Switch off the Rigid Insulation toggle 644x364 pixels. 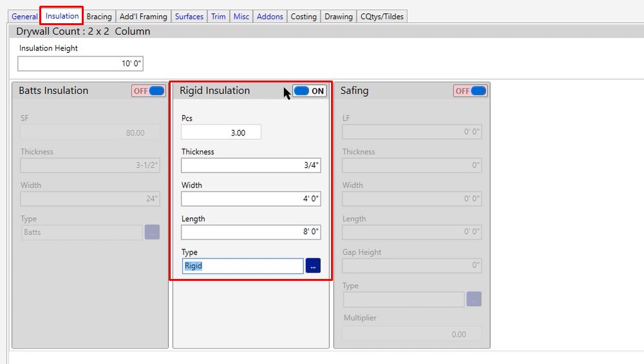point(310,91)
